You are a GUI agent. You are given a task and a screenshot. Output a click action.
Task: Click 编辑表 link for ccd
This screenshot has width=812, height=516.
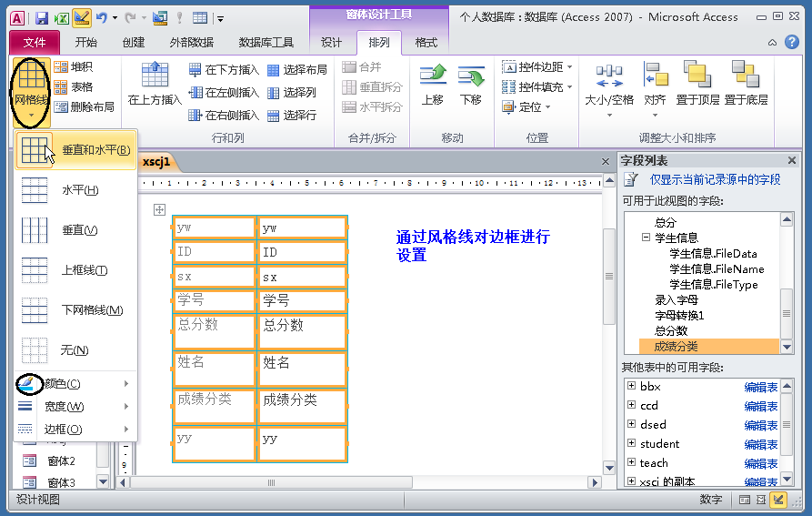[761, 406]
